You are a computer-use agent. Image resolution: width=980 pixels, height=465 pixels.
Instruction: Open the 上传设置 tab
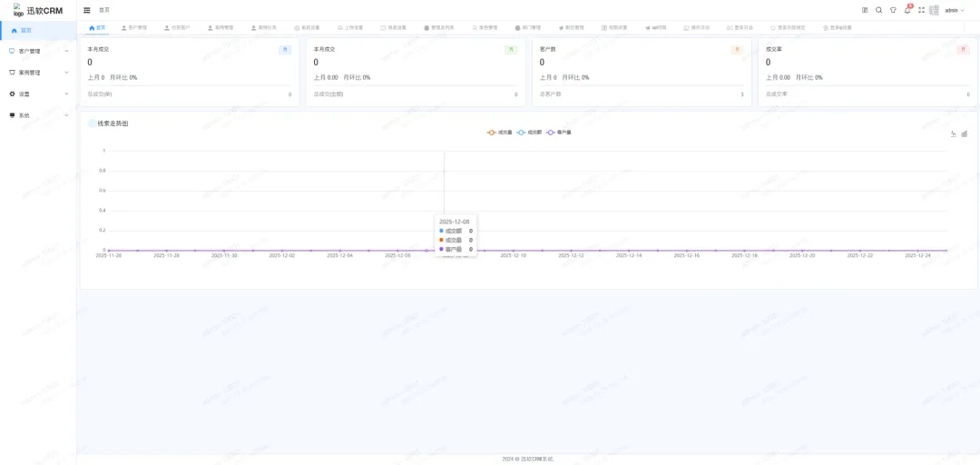pyautogui.click(x=350, y=28)
